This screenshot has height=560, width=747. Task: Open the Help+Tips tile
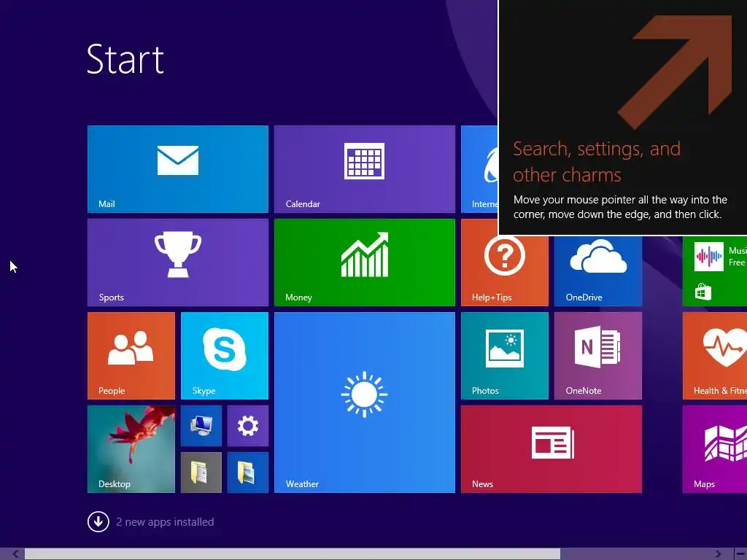[505, 271]
